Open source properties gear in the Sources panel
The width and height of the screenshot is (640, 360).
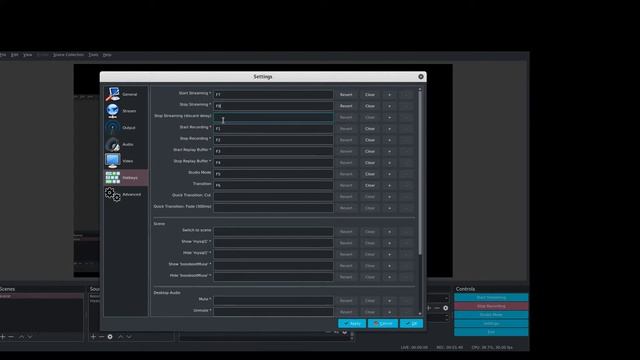[110, 337]
